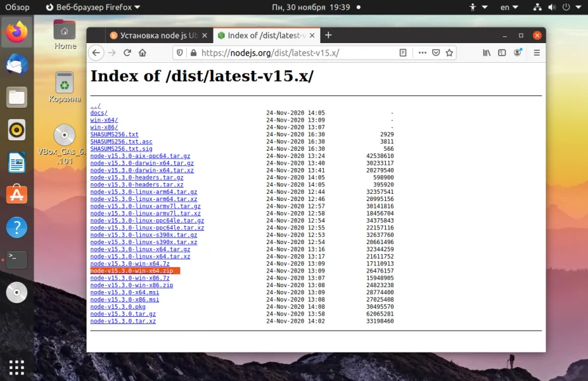Download node-v15.3.0-linux-ppc64le.tar.gz
Image resolution: width=588 pixels, height=381 pixels.
click(x=147, y=221)
